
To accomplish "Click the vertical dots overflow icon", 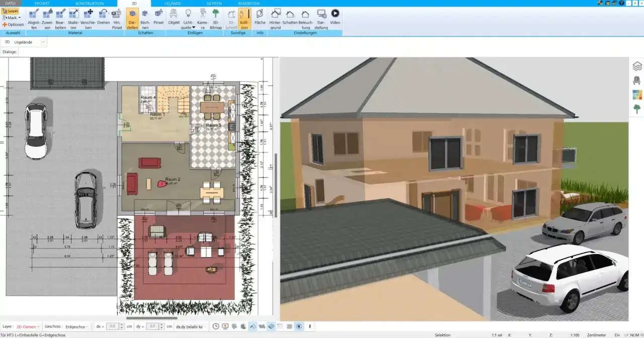I will [309, 326].
